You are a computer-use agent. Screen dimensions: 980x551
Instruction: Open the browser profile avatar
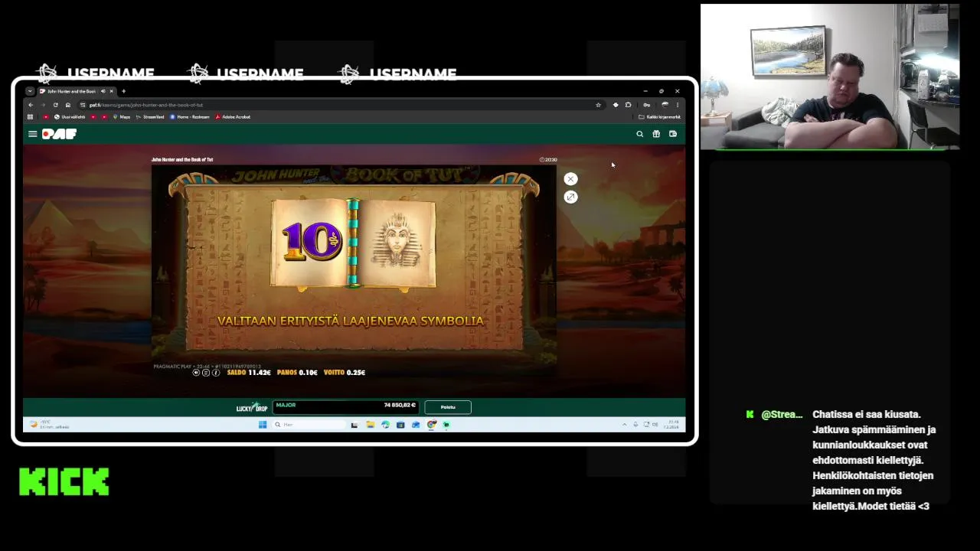[665, 105]
